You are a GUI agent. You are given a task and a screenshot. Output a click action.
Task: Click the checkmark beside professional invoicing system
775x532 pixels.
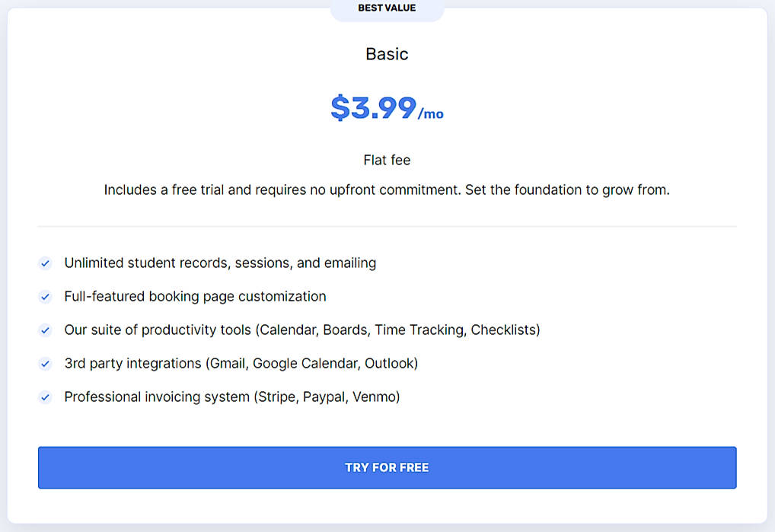tap(45, 397)
